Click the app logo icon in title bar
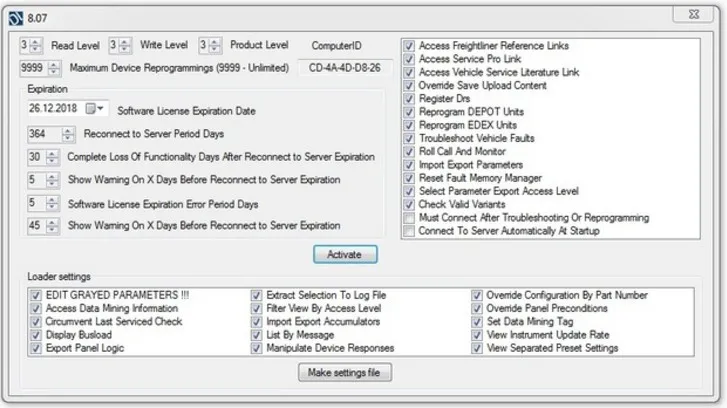The height and width of the screenshot is (408, 727). (x=16, y=19)
